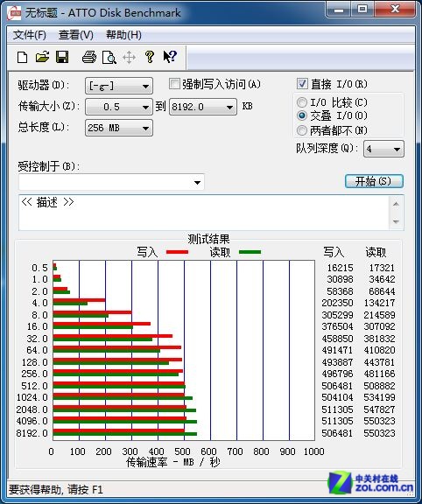Click read value 534199 for 1024.0 KB
Image resolution: width=422 pixels, height=504 pixels.
pyautogui.click(x=380, y=397)
